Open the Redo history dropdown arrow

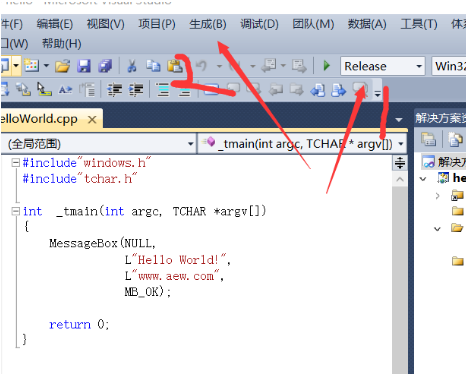252,66
